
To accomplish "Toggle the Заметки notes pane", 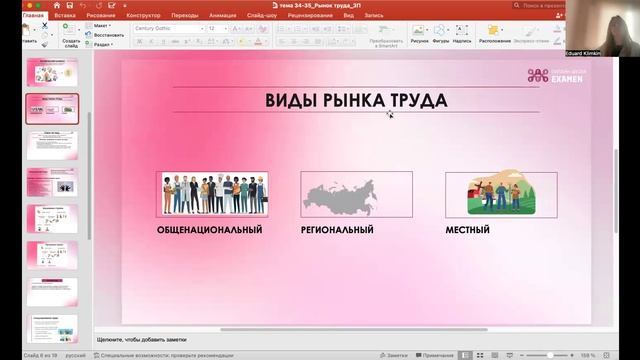I will [x=393, y=355].
